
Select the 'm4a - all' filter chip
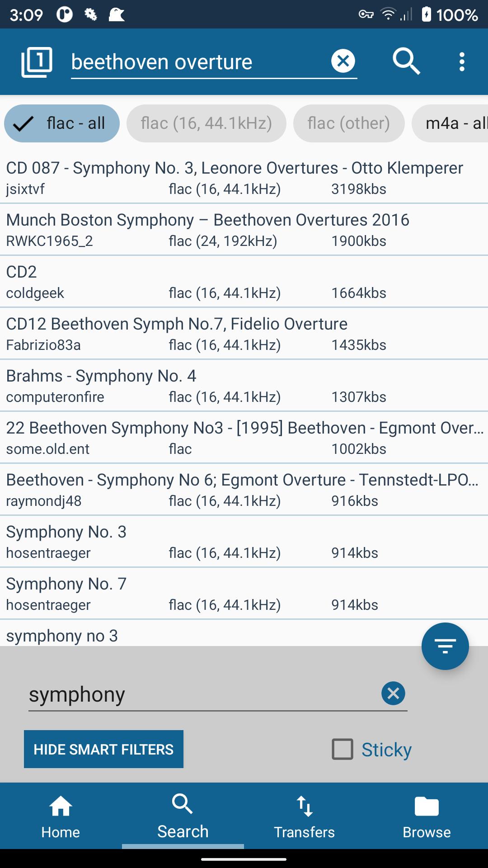click(450, 123)
